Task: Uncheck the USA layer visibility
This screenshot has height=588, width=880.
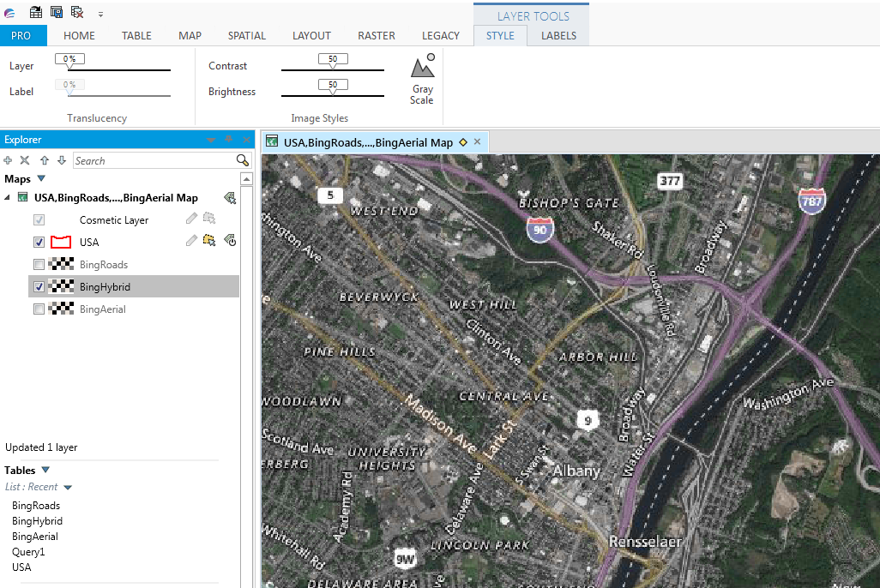Action: click(x=39, y=242)
